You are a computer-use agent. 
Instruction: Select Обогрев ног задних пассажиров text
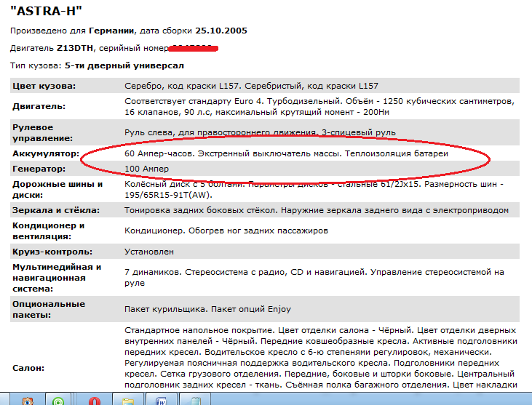(x=258, y=230)
